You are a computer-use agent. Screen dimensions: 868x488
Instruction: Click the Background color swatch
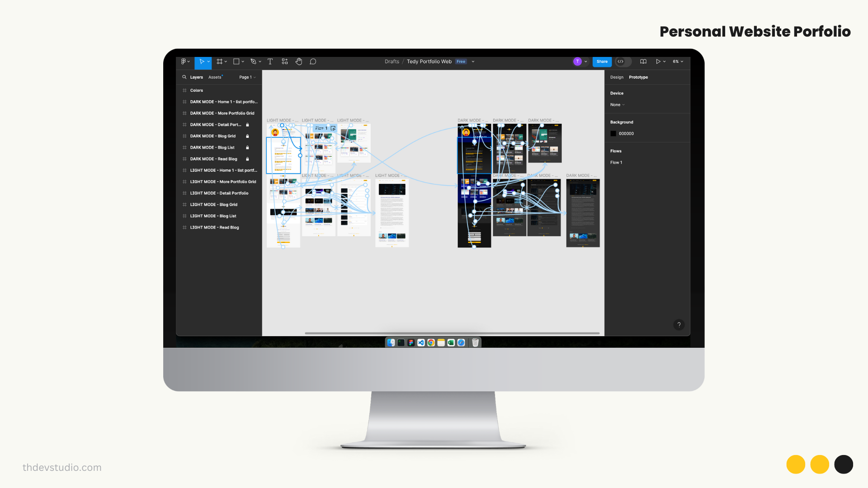click(613, 133)
